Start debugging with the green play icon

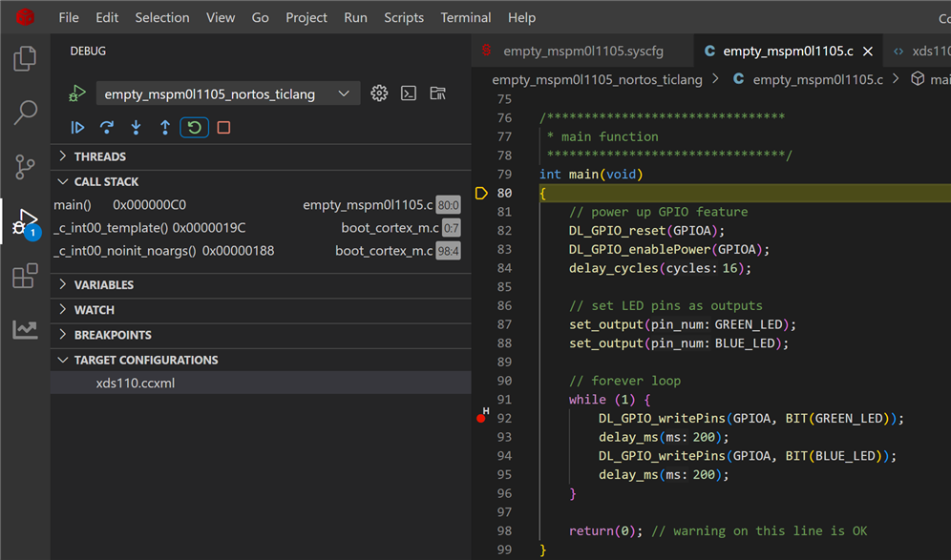(77, 93)
